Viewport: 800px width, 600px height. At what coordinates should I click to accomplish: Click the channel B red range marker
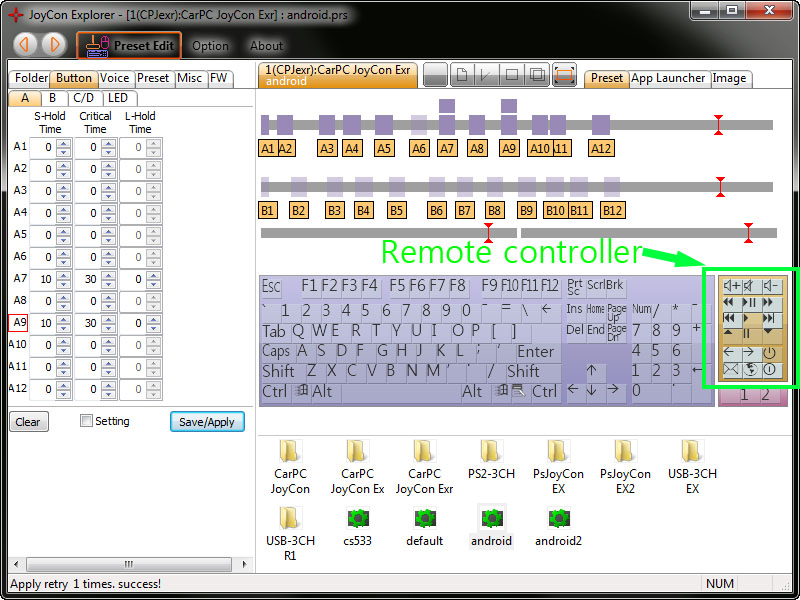tap(720, 187)
